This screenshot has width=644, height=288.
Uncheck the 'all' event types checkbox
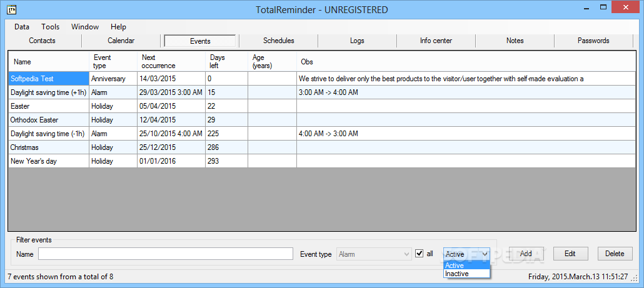419,254
